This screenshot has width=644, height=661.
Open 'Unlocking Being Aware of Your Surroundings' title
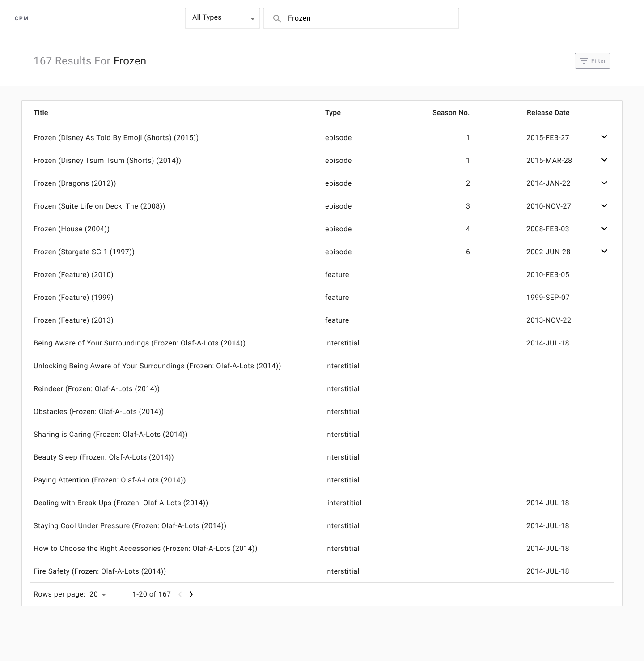coord(157,366)
